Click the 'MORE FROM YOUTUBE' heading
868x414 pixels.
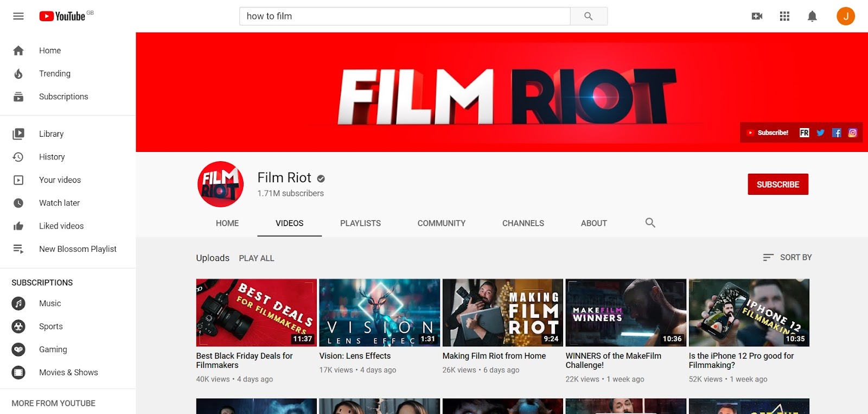(x=53, y=404)
